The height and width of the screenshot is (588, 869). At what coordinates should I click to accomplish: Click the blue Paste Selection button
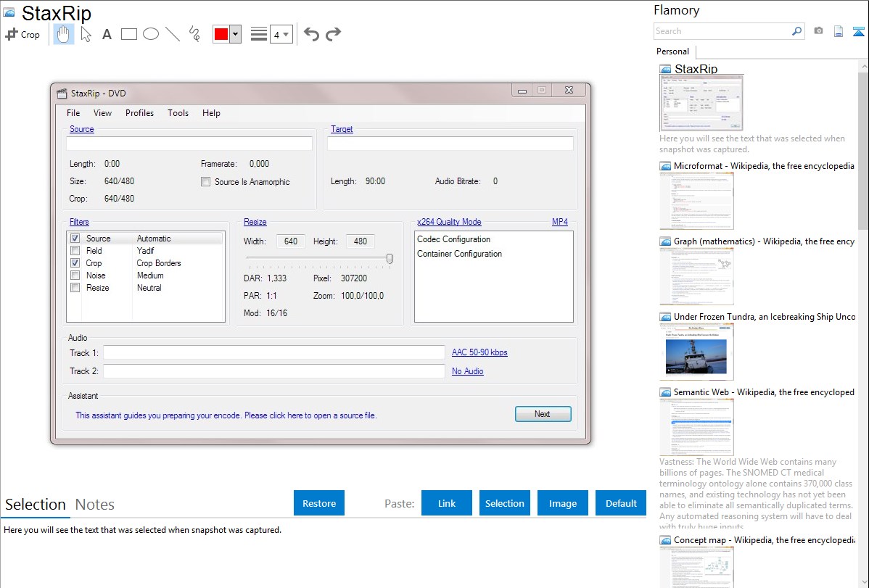tap(505, 503)
